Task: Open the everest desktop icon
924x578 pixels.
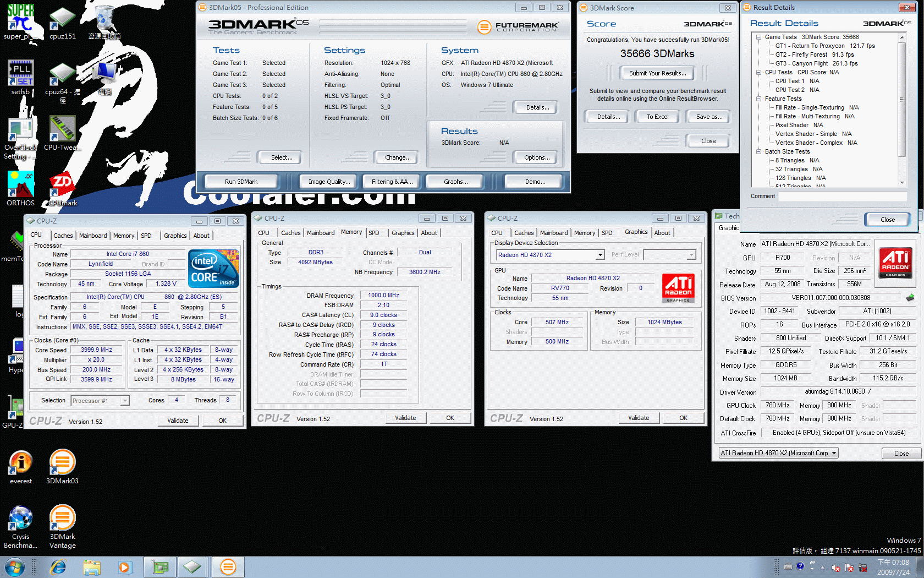Action: (20, 464)
